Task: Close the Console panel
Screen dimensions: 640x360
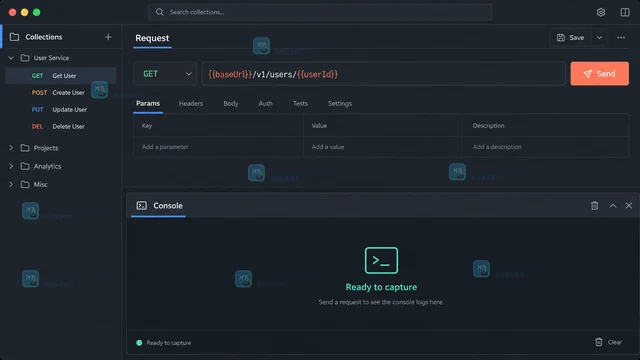Action: coord(629,206)
